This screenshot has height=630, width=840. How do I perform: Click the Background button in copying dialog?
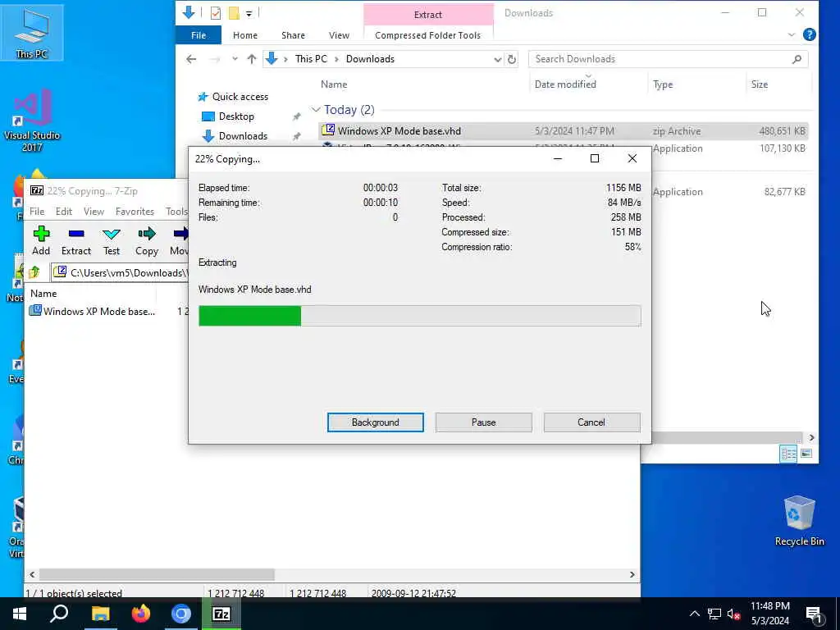pyautogui.click(x=376, y=422)
